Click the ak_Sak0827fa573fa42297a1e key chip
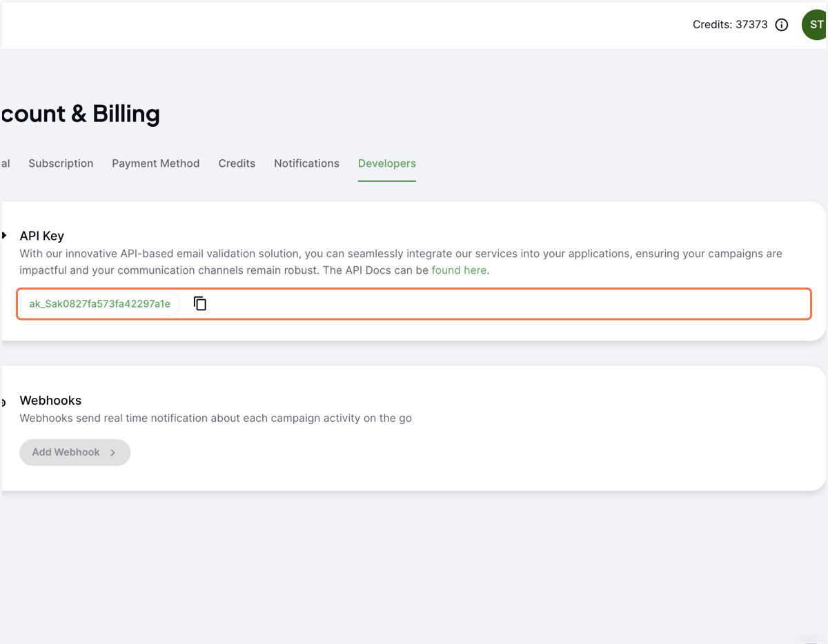This screenshot has height=644, width=828. [x=99, y=304]
